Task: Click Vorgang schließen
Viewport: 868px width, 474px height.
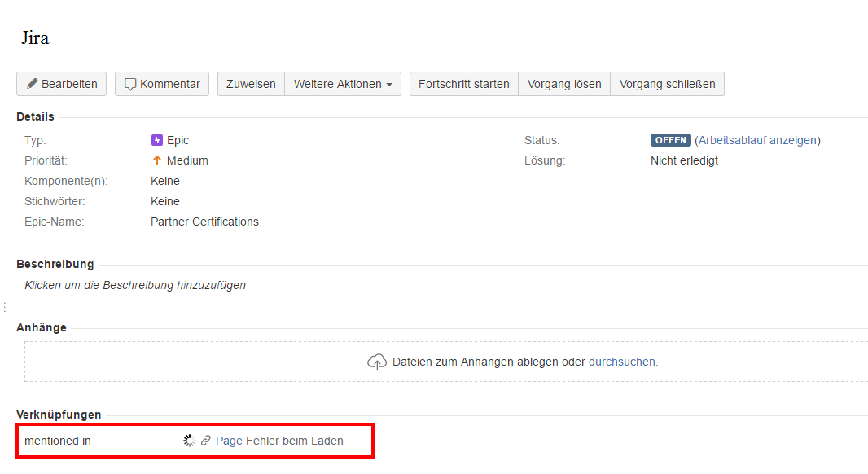Action: click(x=667, y=84)
